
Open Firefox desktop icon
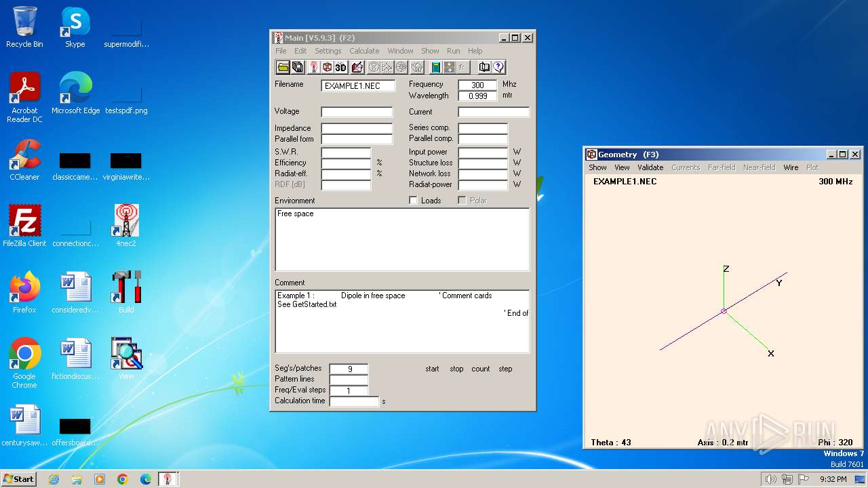point(24,292)
